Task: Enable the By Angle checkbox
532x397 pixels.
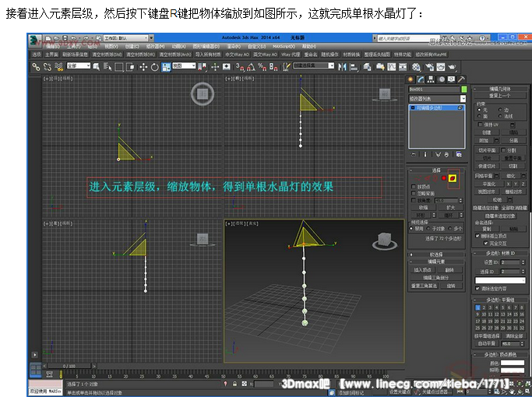Action: tap(414, 200)
